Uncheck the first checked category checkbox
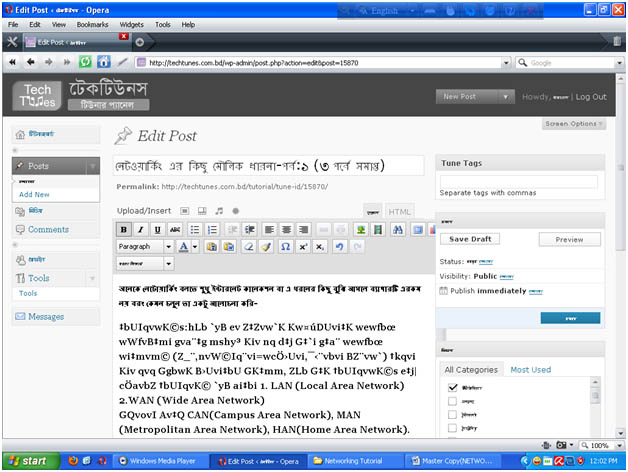Image resolution: width=628 pixels, height=472 pixels. (x=453, y=387)
